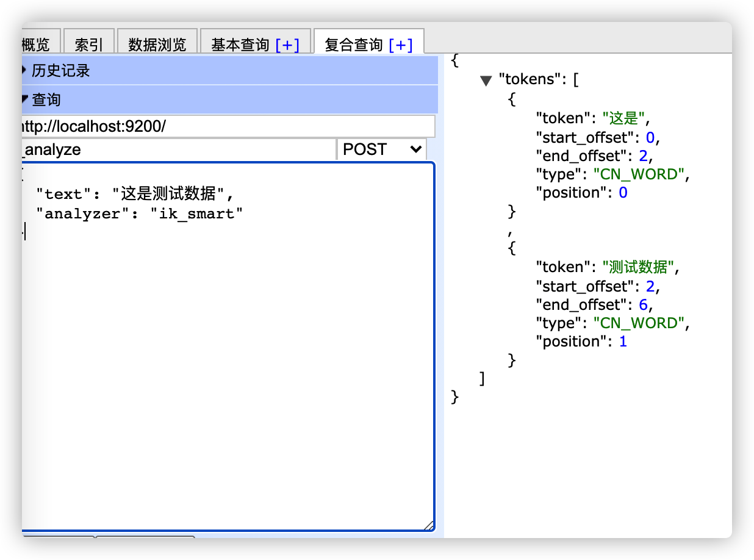Click the "end_offset": 2 value

642,156
